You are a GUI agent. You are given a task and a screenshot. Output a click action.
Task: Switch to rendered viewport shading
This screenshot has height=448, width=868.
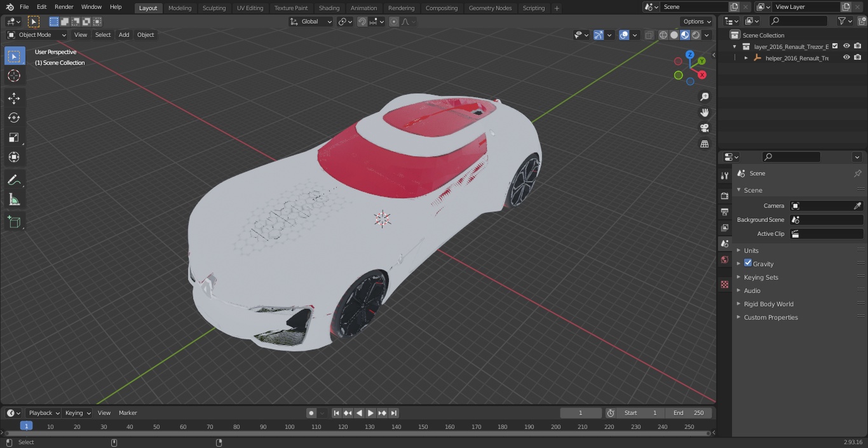tap(696, 35)
